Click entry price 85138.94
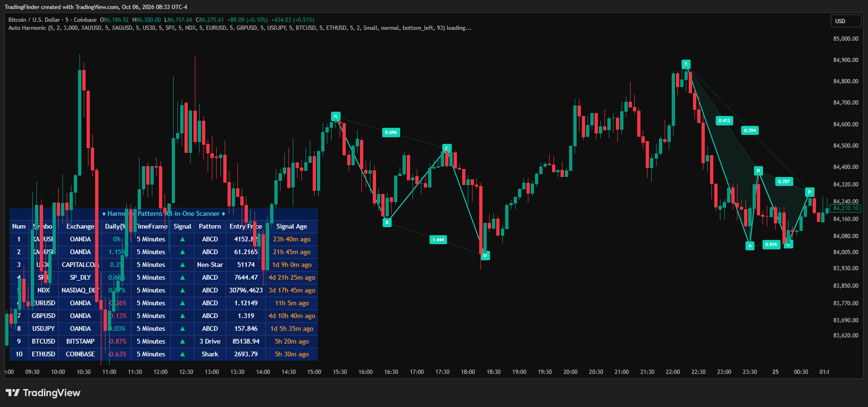The height and width of the screenshot is (407, 868). 246,342
